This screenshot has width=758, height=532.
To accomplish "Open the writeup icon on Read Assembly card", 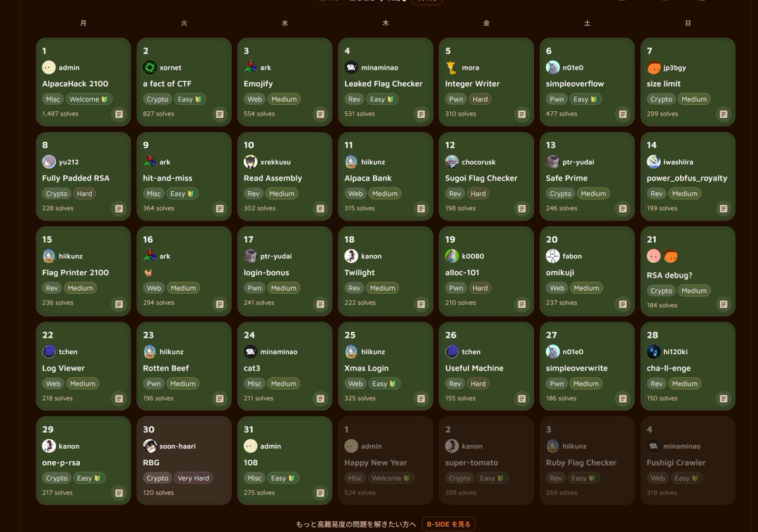I will pos(320,209).
